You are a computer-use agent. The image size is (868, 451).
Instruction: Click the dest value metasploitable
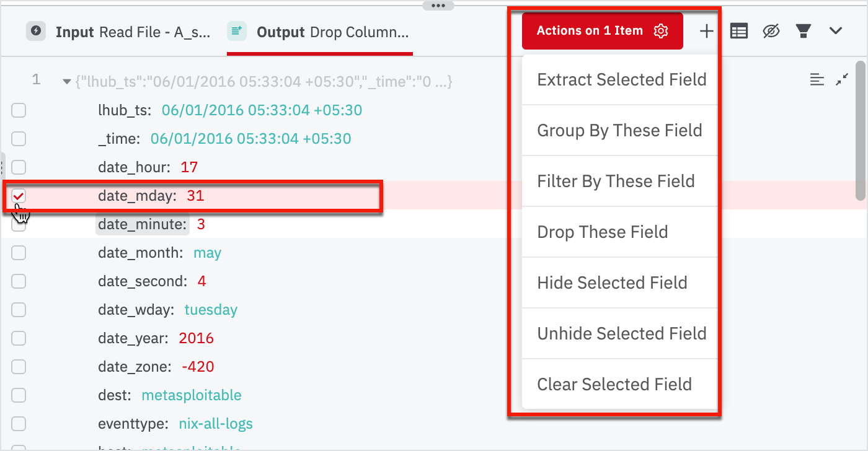point(192,395)
